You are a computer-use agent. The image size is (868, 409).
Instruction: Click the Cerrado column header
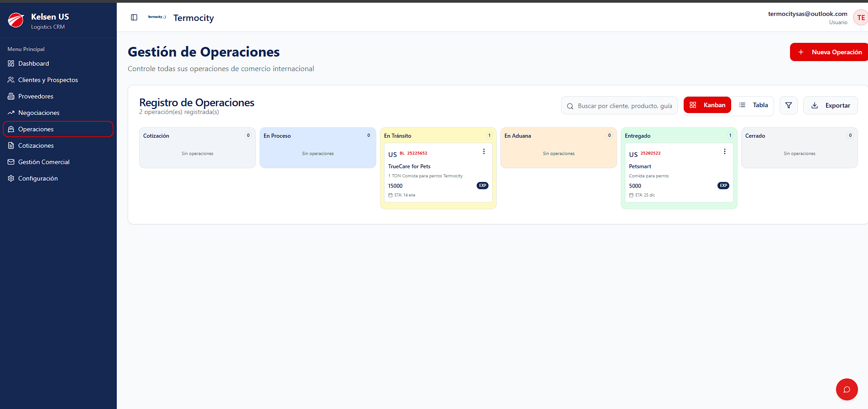coord(755,136)
